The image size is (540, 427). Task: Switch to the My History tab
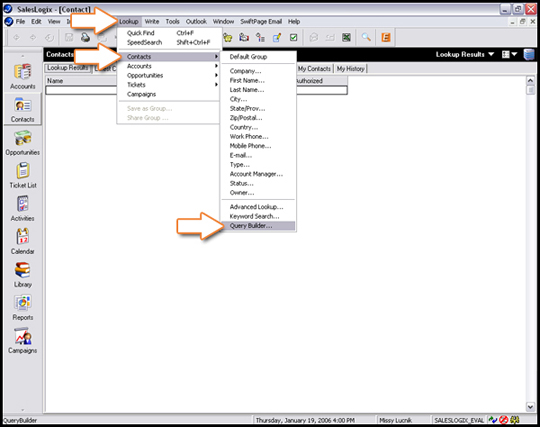(x=351, y=69)
